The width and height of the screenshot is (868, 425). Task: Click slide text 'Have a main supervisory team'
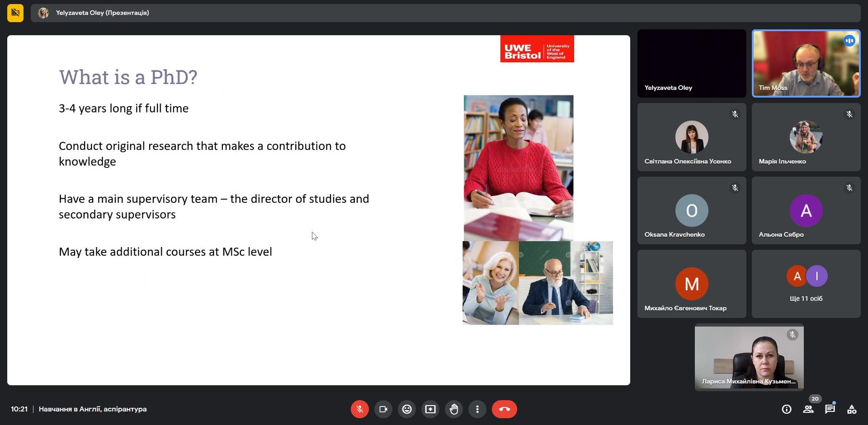[138, 199]
